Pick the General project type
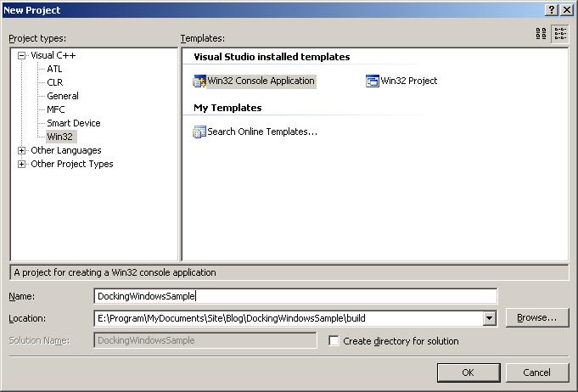Image resolution: width=578 pixels, height=392 pixels. tap(63, 96)
